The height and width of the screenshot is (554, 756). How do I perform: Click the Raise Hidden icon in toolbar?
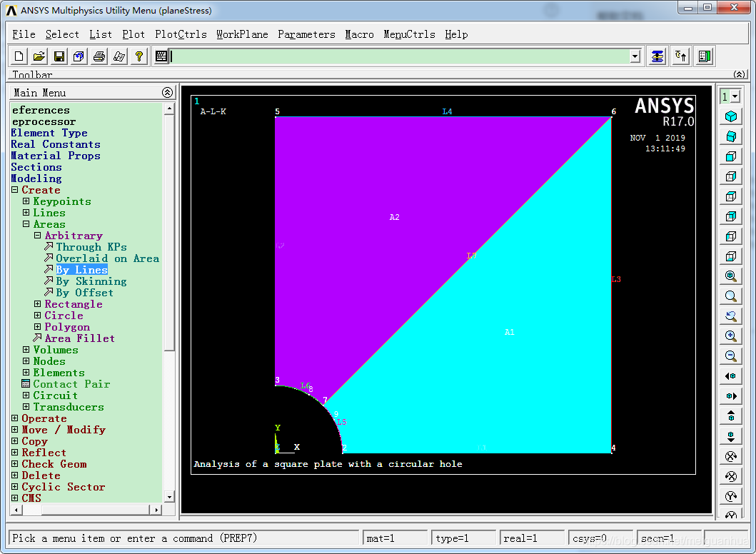click(x=657, y=56)
